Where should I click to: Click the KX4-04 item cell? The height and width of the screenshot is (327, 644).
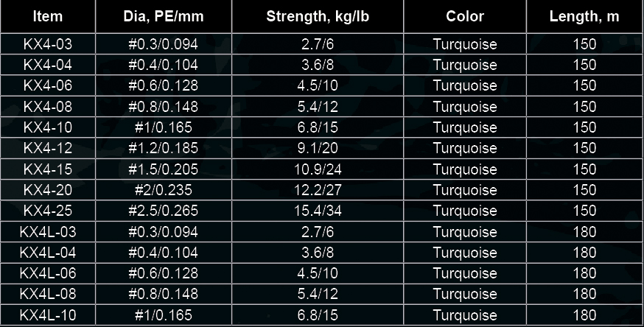tap(48, 65)
